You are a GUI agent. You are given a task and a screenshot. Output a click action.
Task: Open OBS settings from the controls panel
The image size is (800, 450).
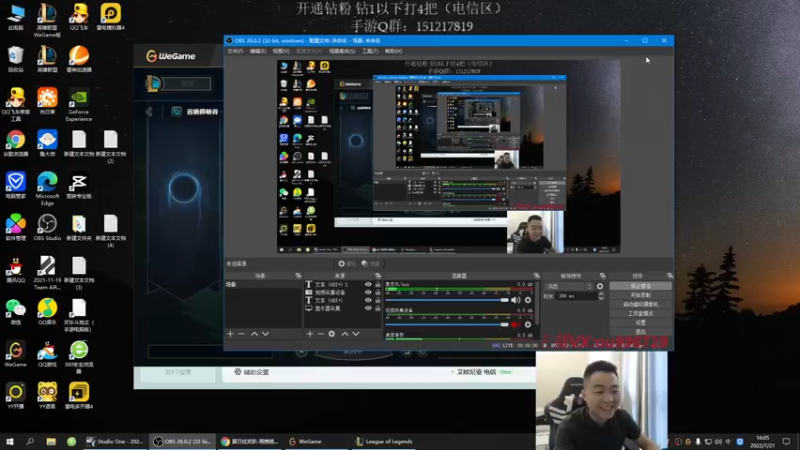(x=640, y=323)
